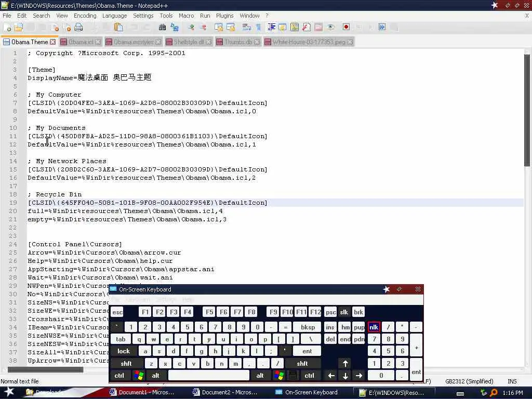Click Run Macro Multiple Times icon

point(382,28)
